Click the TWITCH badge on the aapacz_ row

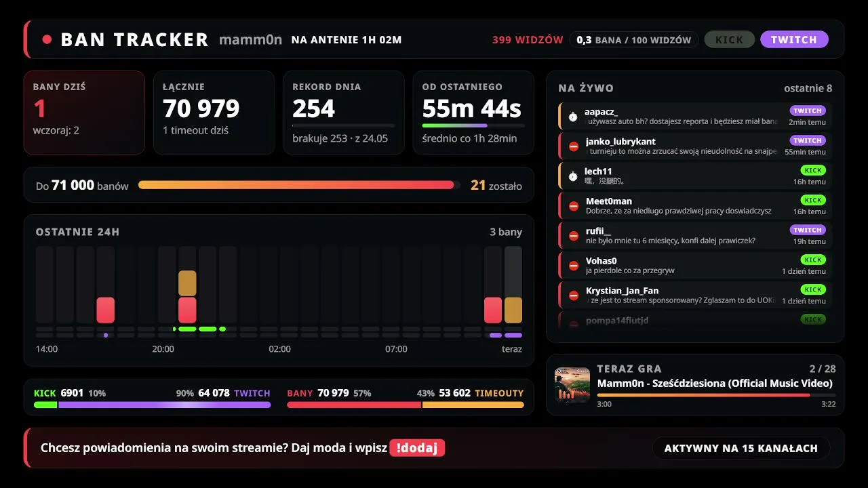808,110
